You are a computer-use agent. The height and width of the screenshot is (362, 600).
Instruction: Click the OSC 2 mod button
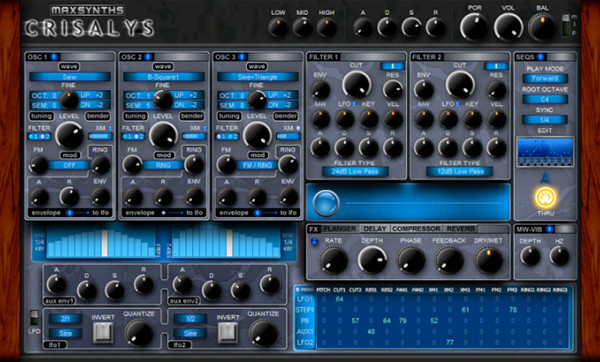[x=163, y=155]
